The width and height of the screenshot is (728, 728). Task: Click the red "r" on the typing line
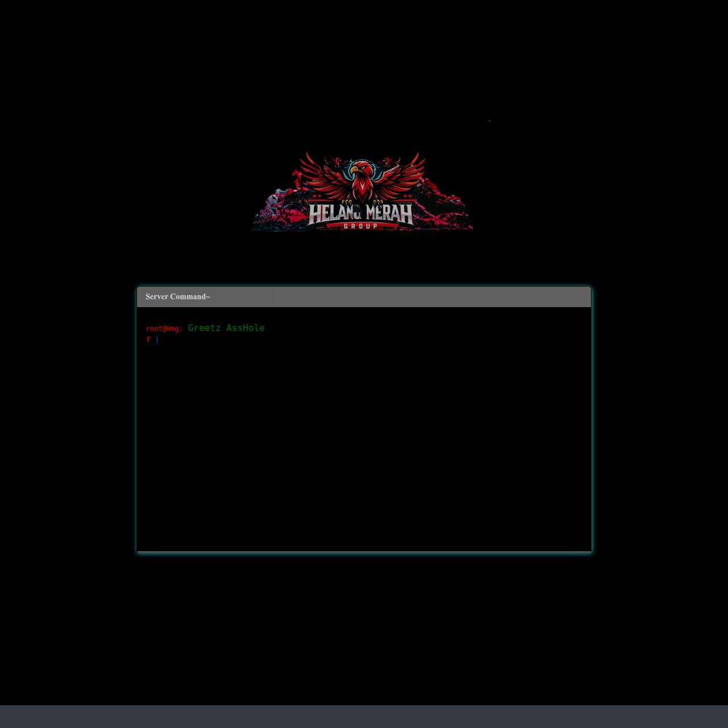click(148, 339)
